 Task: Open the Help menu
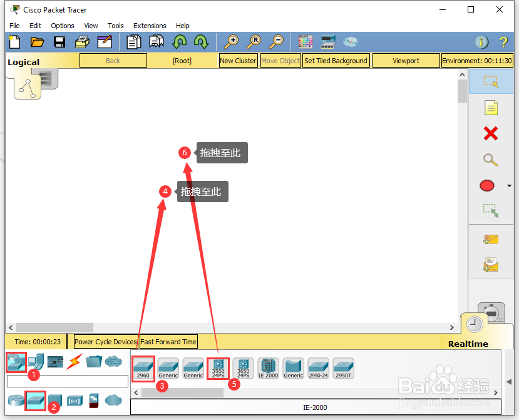[x=182, y=26]
